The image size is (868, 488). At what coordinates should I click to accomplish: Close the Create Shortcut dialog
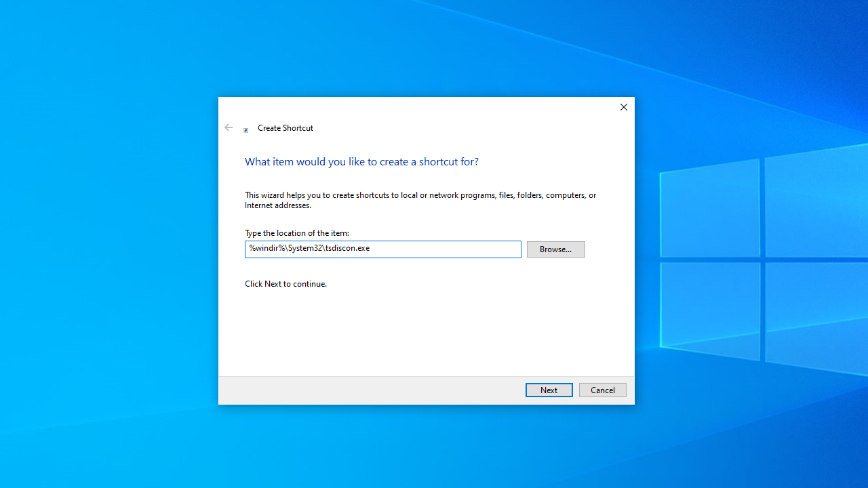point(623,107)
